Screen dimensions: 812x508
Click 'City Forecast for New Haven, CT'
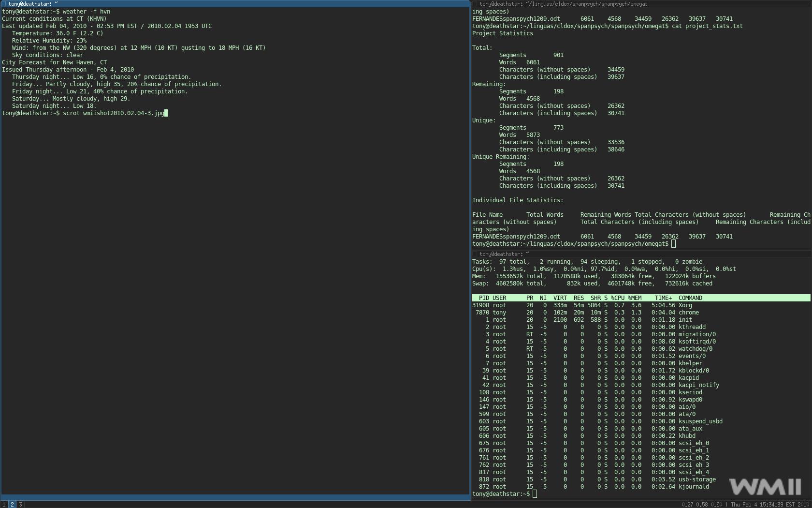pos(54,62)
